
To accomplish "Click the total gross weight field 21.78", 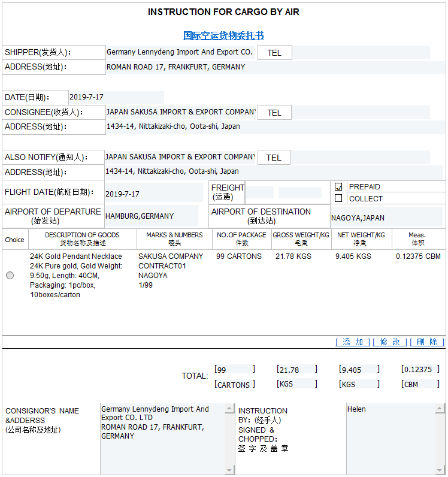I will click(x=296, y=370).
